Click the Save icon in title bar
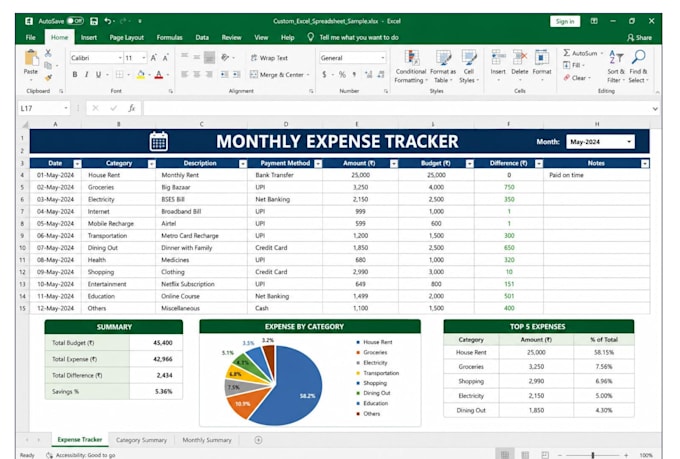The width and height of the screenshot is (680, 459). [x=94, y=21]
